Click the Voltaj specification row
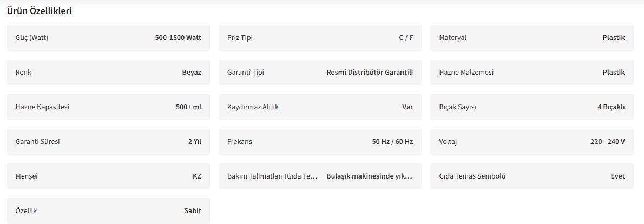The height and width of the screenshot is (224, 644). point(531,142)
